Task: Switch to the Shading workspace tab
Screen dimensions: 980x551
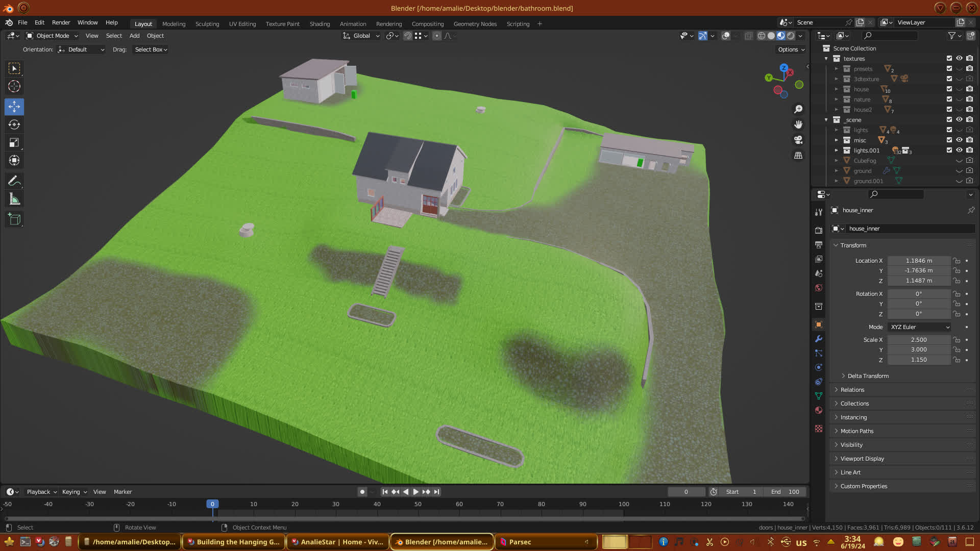Action: tap(320, 24)
